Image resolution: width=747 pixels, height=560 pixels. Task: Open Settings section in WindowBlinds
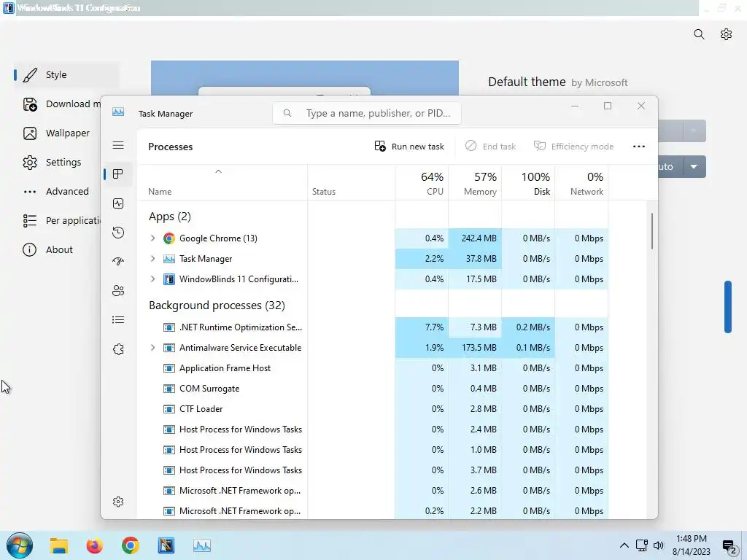coord(53,163)
